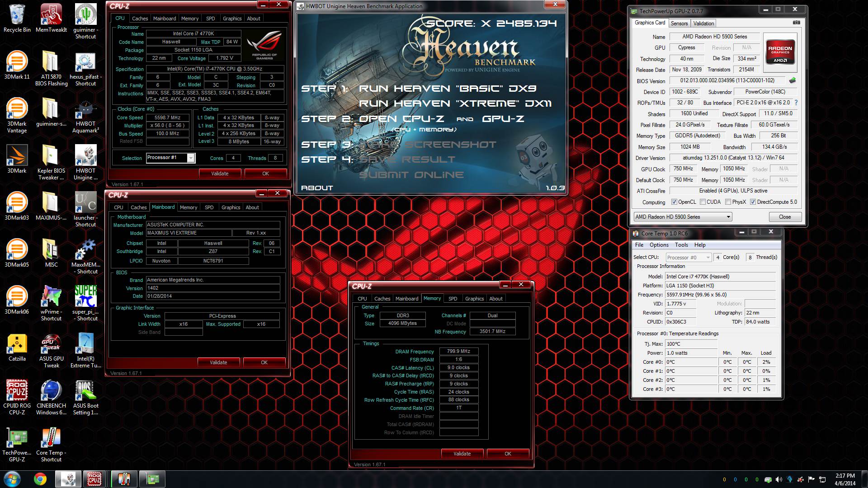The height and width of the screenshot is (488, 868).
Task: Click the taskbar clock showing 2:17 PM
Action: click(x=845, y=479)
